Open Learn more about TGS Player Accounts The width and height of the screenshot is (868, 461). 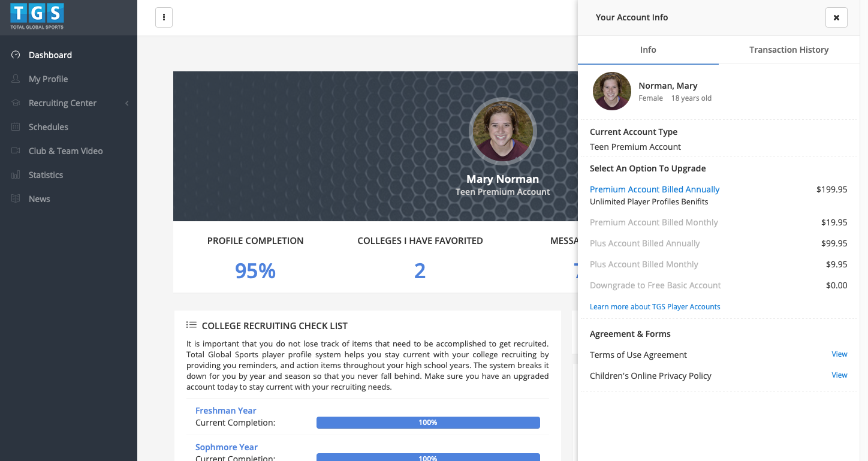click(655, 306)
